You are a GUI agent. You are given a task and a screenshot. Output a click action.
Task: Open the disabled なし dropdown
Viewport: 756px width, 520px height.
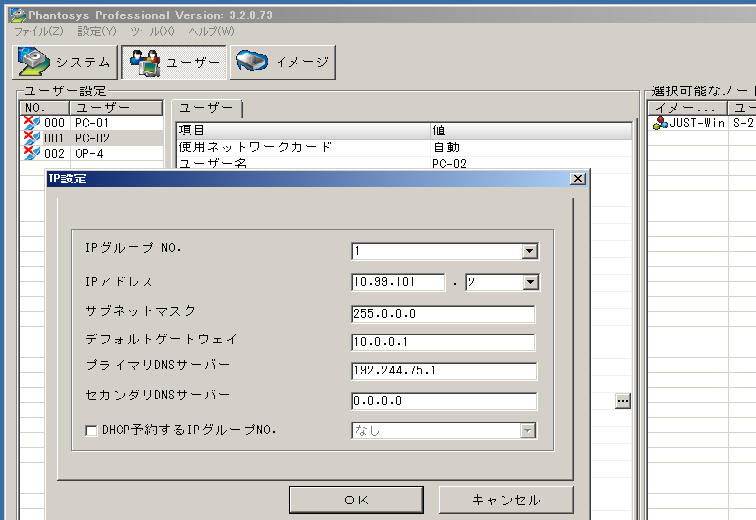coord(527,431)
